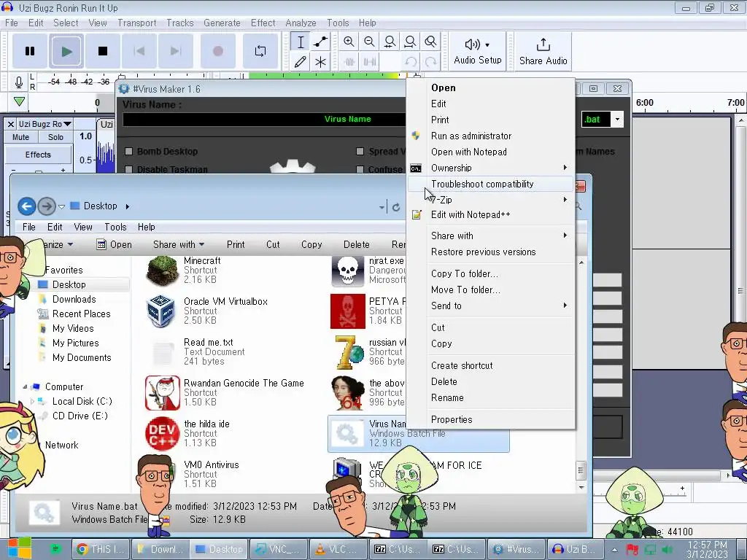Image resolution: width=747 pixels, height=560 pixels.
Task: Click the Zoom Out magnifier
Action: [369, 42]
